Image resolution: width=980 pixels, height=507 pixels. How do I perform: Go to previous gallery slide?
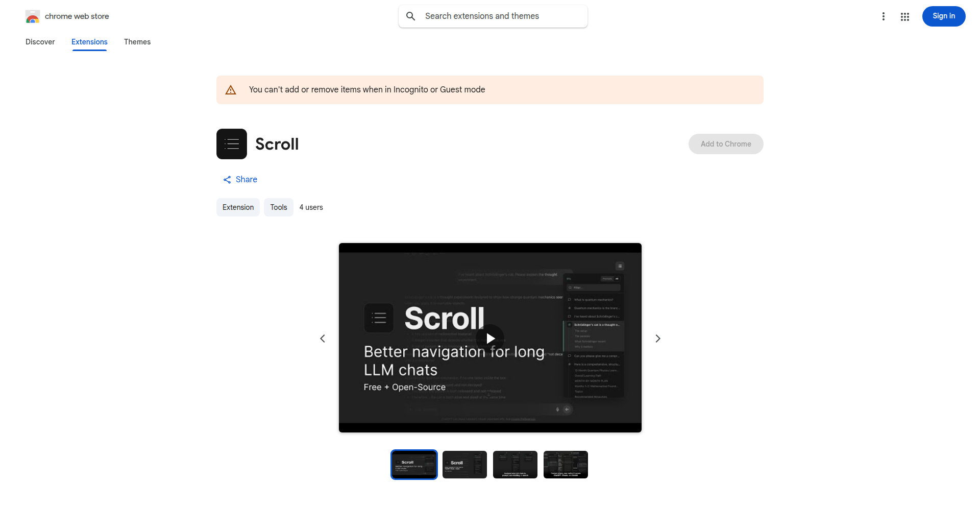[x=323, y=339]
